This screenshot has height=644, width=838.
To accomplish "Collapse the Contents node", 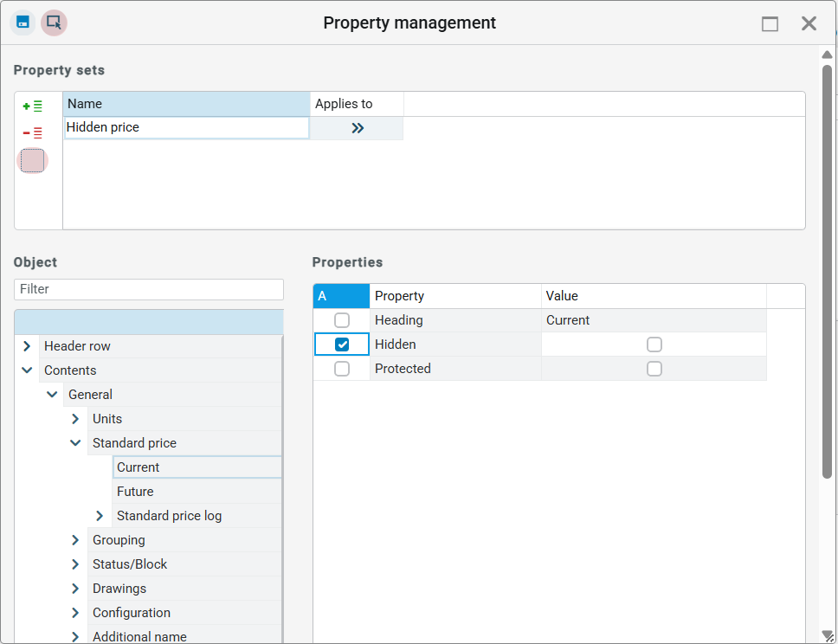I will coord(27,370).
